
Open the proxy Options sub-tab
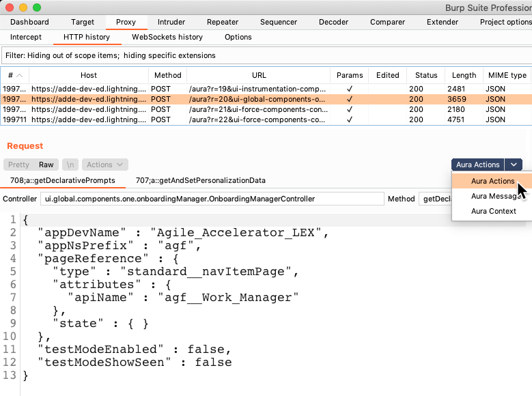point(238,37)
